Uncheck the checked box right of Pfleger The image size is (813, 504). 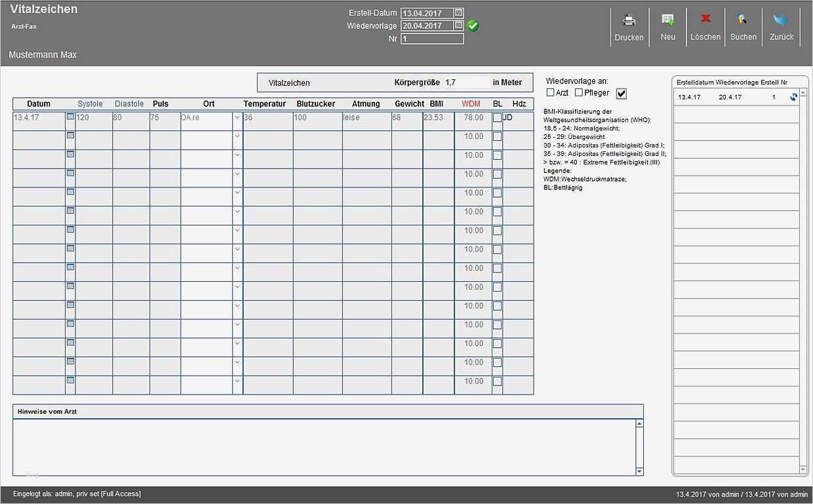point(622,94)
